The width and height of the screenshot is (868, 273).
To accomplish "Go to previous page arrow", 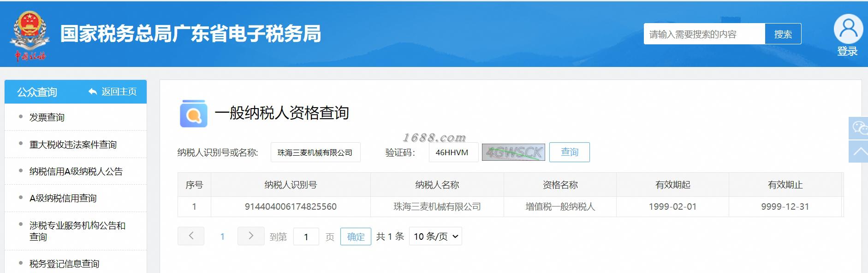I will click(191, 236).
